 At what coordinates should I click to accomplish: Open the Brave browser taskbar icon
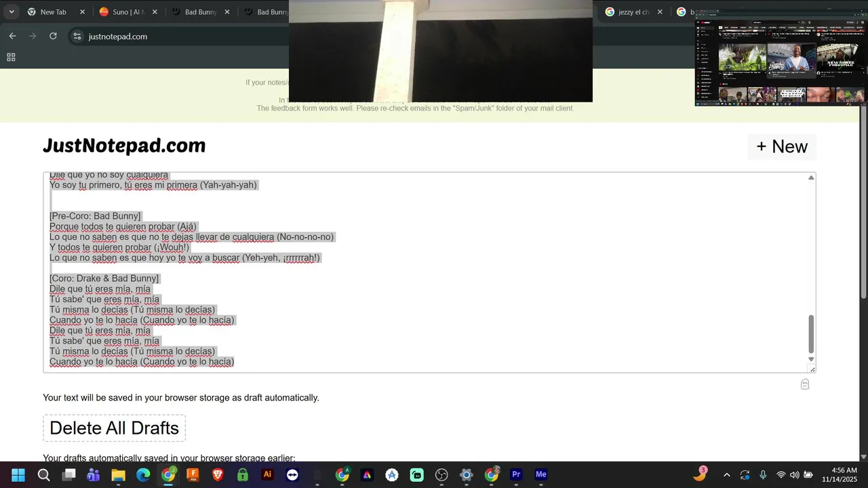(x=218, y=474)
